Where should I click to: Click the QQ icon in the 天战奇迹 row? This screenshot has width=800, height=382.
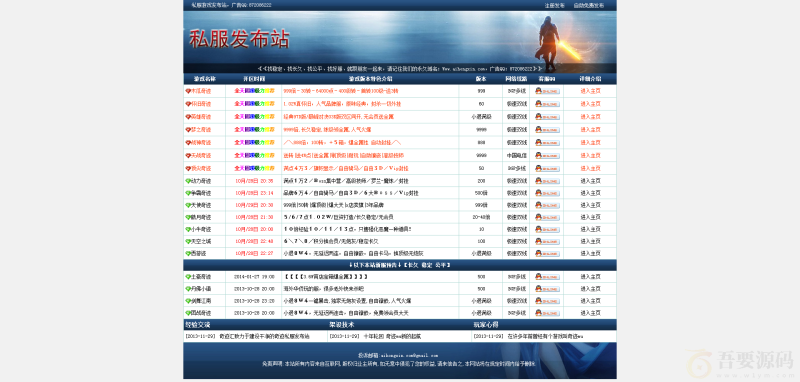pos(547,155)
